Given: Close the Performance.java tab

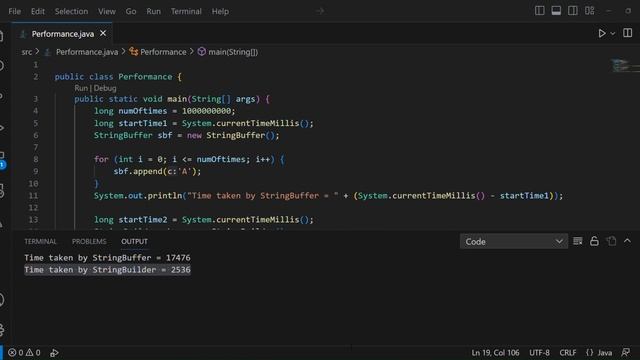Looking at the screenshot, I should click(x=103, y=33).
